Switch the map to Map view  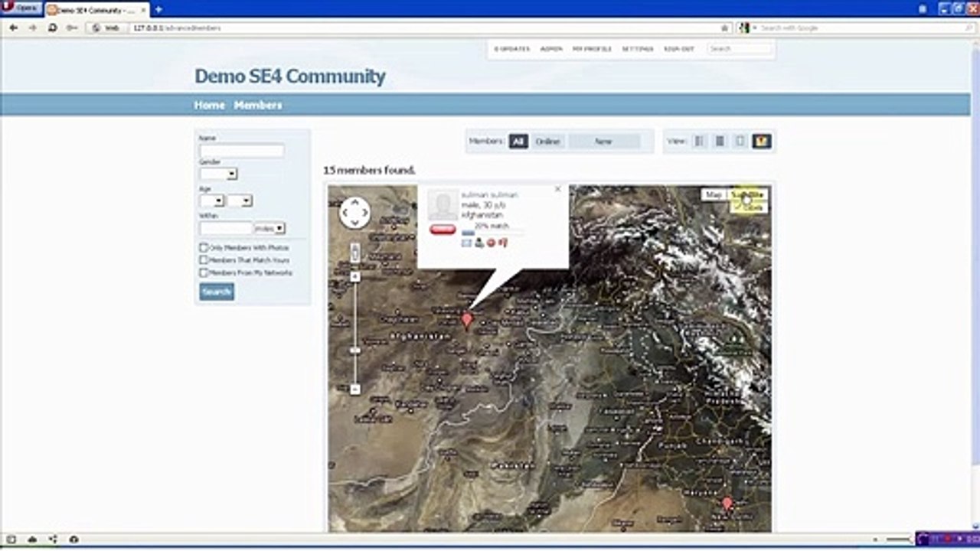[x=714, y=195]
